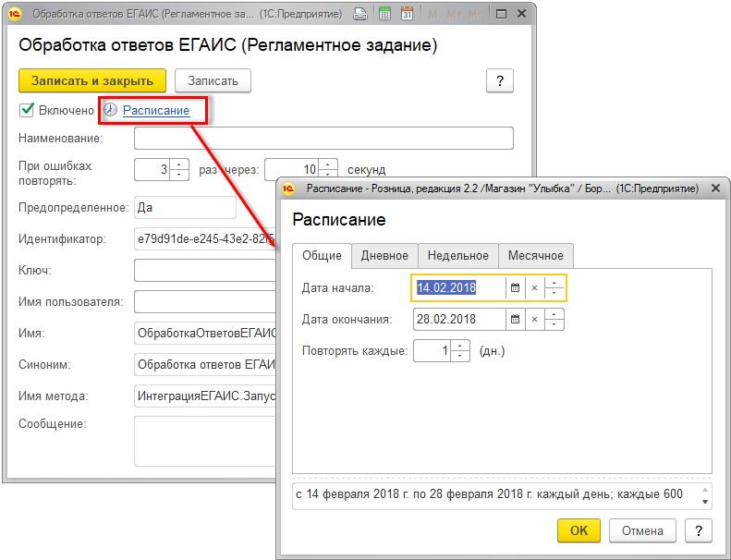Open the Расписание link

156,111
